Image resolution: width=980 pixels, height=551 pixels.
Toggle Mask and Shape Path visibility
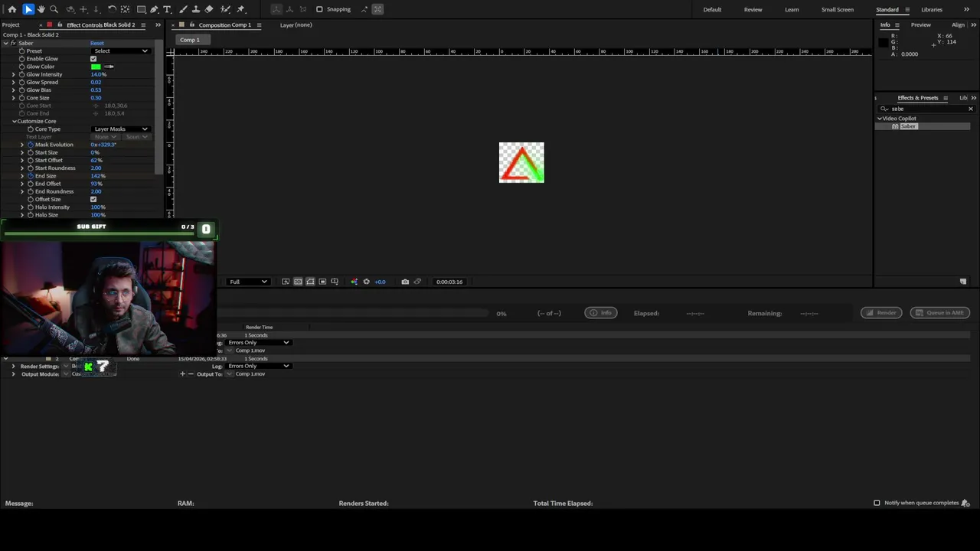click(x=310, y=282)
